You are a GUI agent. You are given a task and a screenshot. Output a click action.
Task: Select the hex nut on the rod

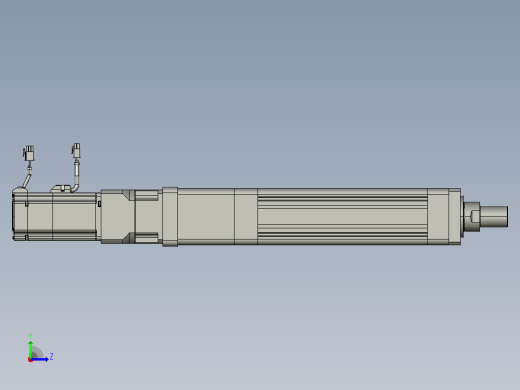pos(472,217)
